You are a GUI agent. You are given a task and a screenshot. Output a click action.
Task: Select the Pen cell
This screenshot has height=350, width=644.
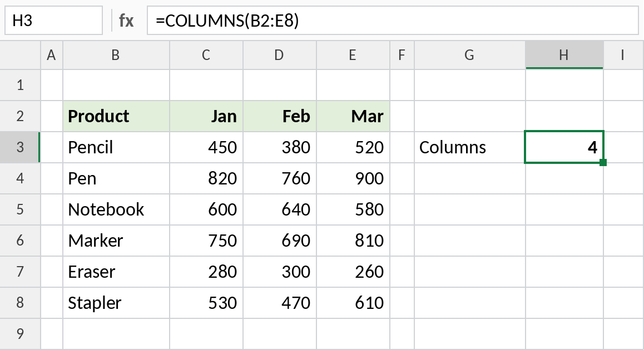pyautogui.click(x=116, y=178)
